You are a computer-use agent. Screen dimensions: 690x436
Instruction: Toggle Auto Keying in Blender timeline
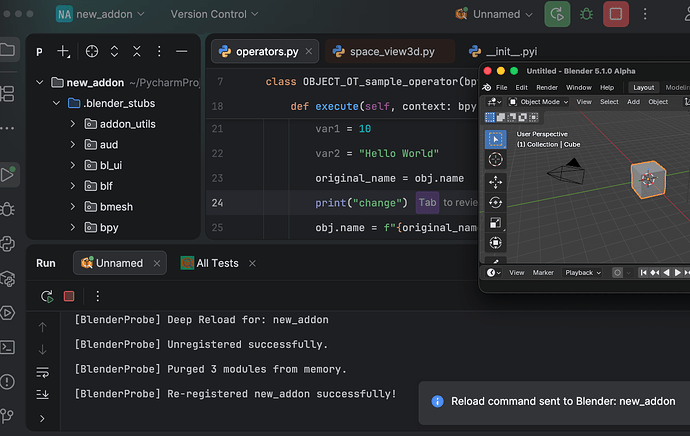(617, 273)
